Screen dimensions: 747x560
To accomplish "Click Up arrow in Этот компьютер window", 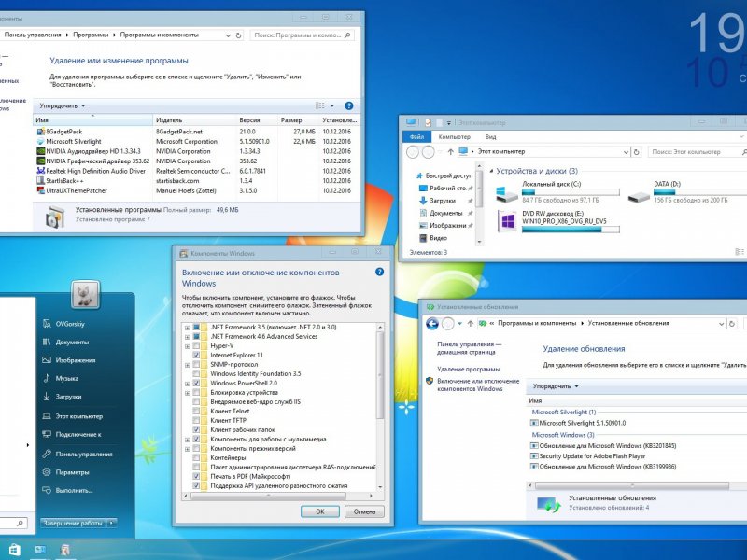I will click(x=450, y=152).
